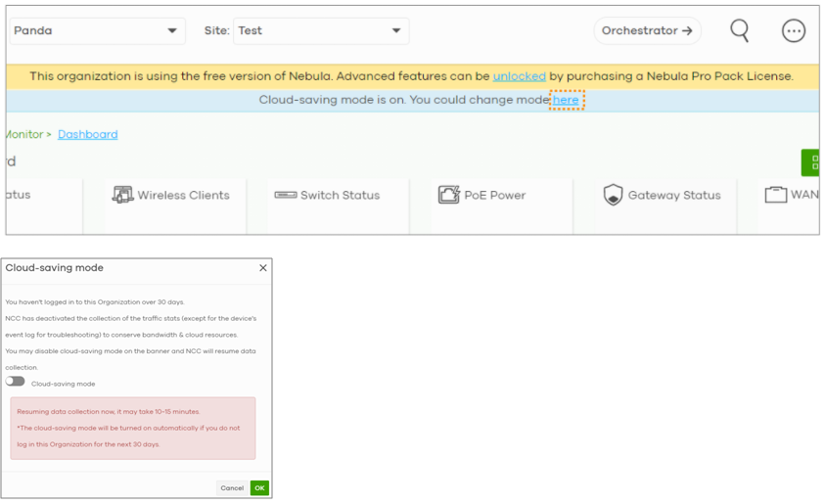Click the green grid widget icon
Screen dimensions: 824x504
tap(812, 162)
